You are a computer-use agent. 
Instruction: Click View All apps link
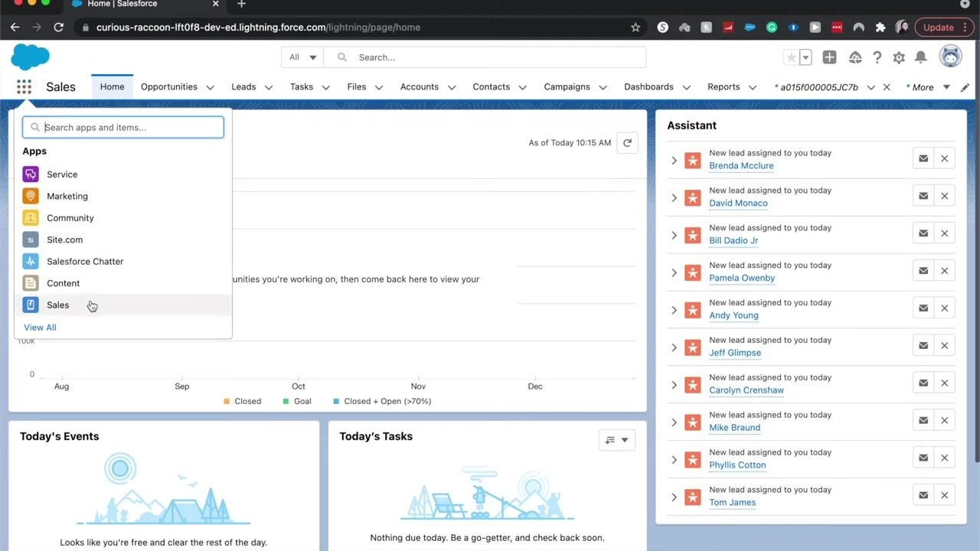click(x=40, y=328)
